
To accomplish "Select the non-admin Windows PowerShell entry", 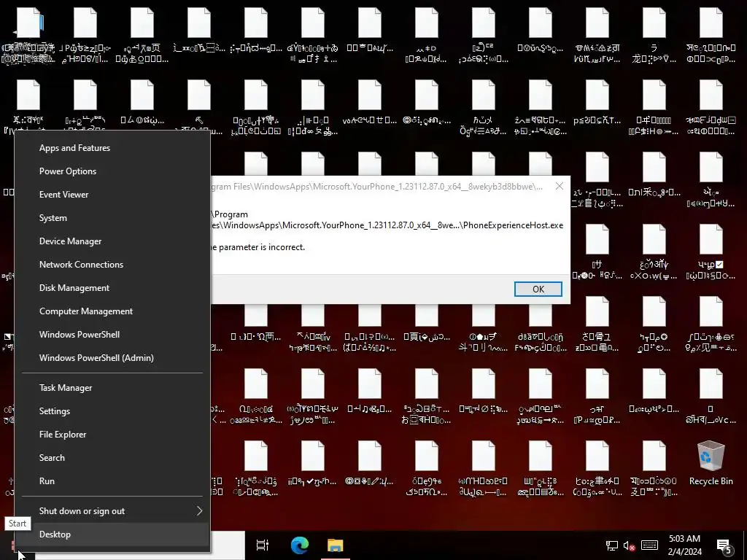I will [112, 335].
